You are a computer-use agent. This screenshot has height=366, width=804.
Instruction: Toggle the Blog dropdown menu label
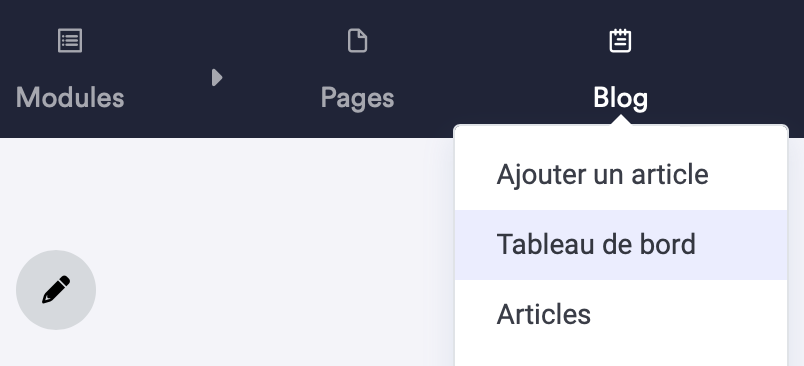(x=620, y=98)
